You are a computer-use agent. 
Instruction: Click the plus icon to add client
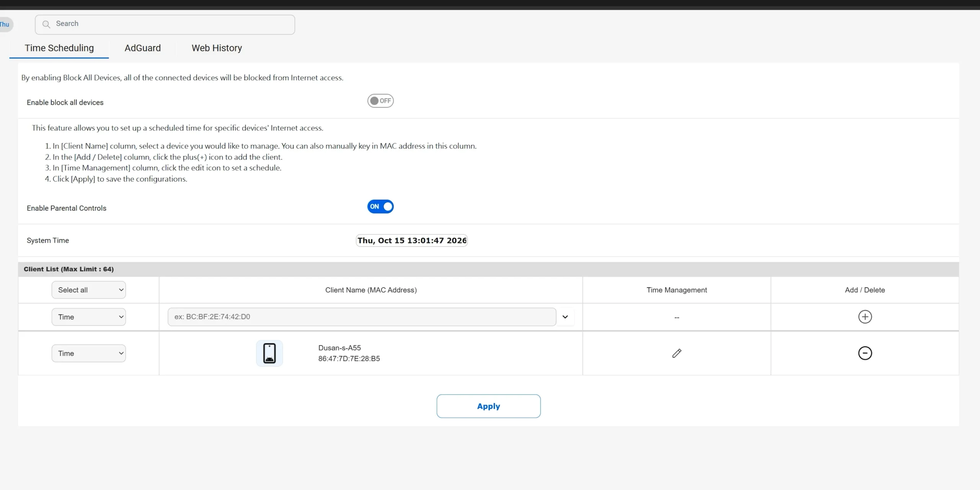pyautogui.click(x=865, y=317)
